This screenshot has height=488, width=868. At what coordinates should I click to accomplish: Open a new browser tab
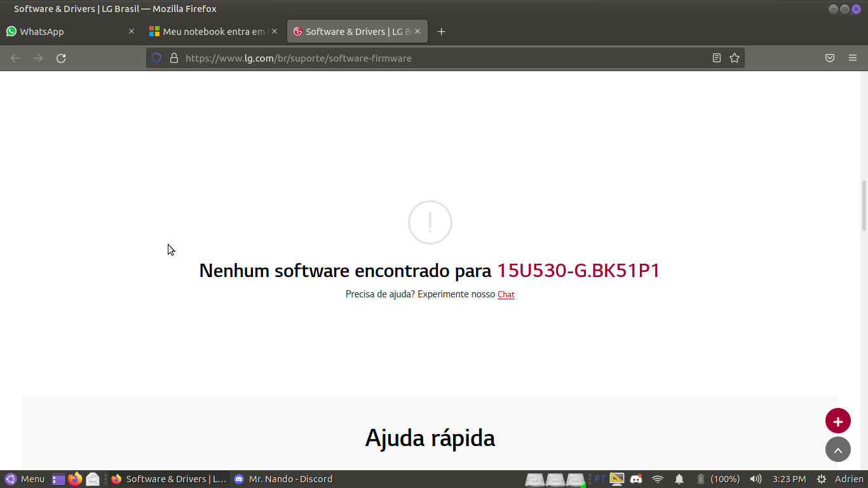click(x=442, y=31)
